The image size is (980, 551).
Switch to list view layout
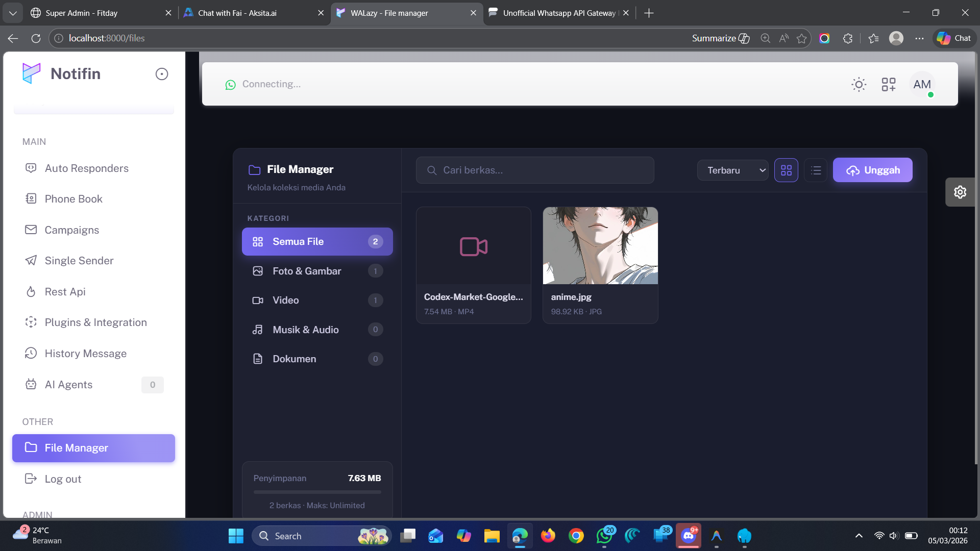816,170
